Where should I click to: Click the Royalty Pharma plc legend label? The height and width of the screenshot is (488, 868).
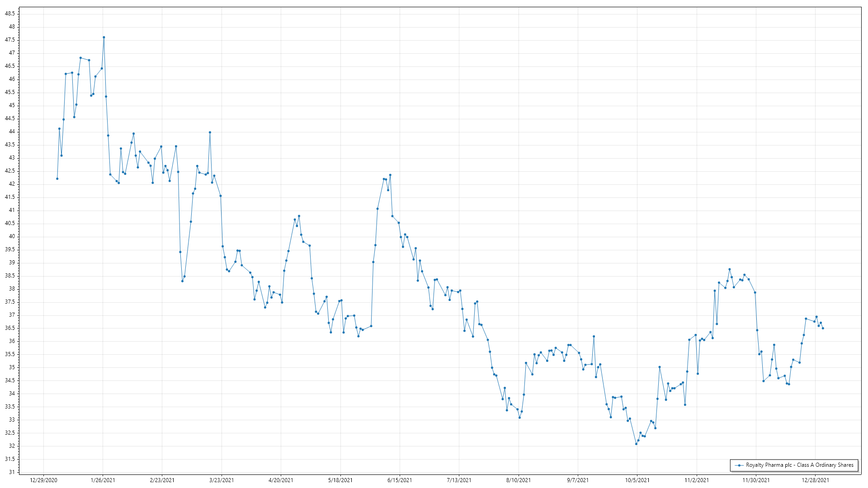coord(799,465)
